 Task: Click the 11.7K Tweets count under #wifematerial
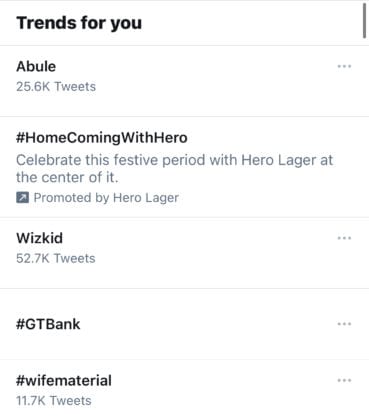click(x=54, y=401)
